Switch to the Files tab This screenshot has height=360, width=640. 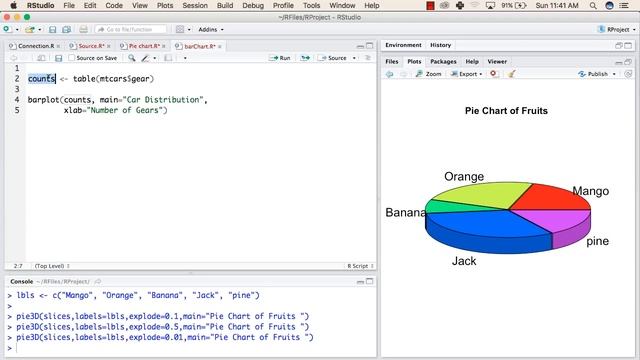[x=391, y=62]
